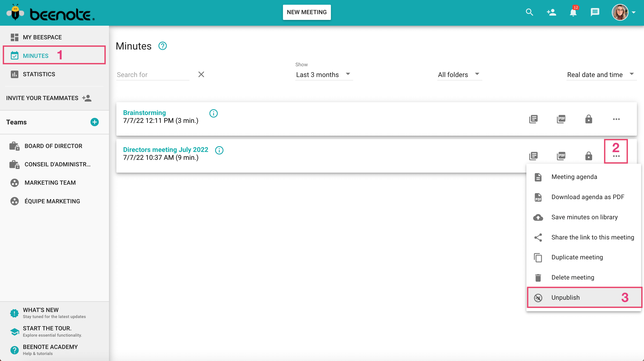Open more options for Brainstorming
The height and width of the screenshot is (361, 644).
pyautogui.click(x=616, y=119)
